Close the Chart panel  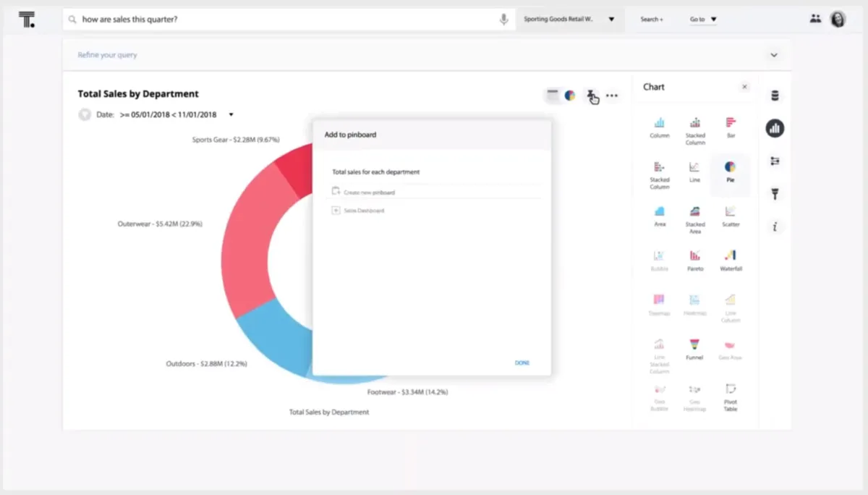click(x=744, y=87)
